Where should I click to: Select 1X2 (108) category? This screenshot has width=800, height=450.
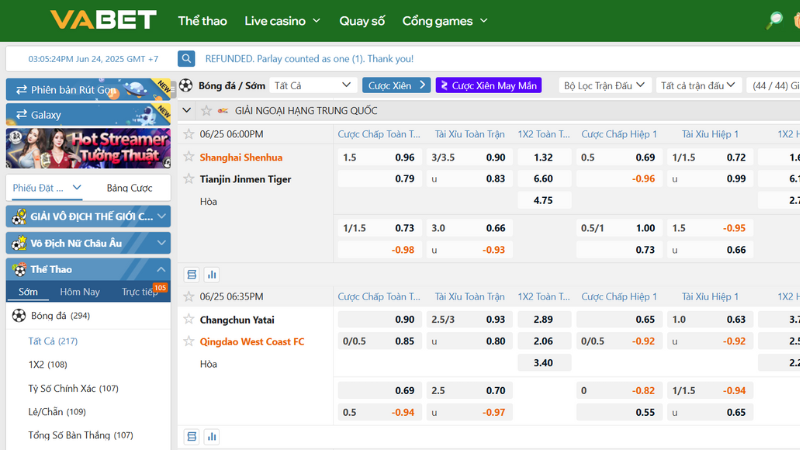pyautogui.click(x=47, y=364)
